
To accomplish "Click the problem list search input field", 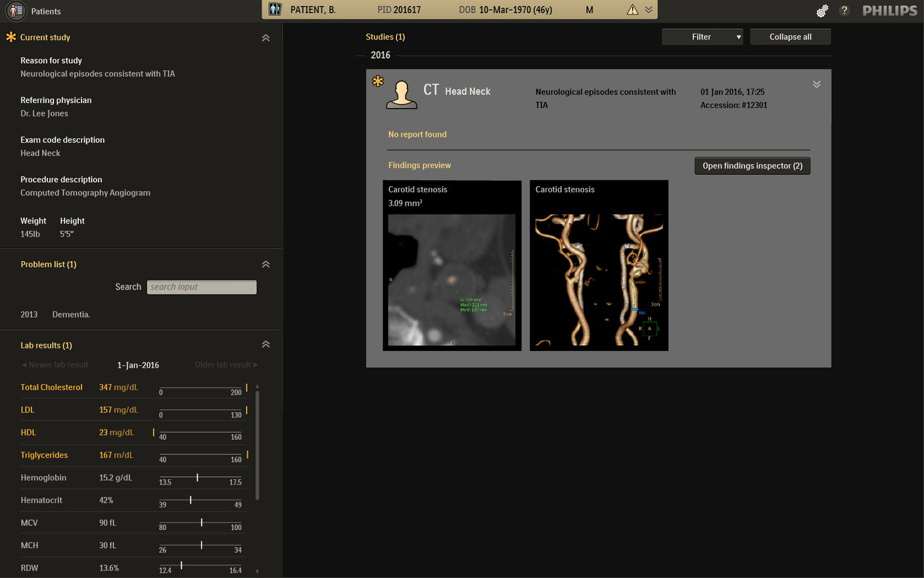I will pyautogui.click(x=202, y=287).
